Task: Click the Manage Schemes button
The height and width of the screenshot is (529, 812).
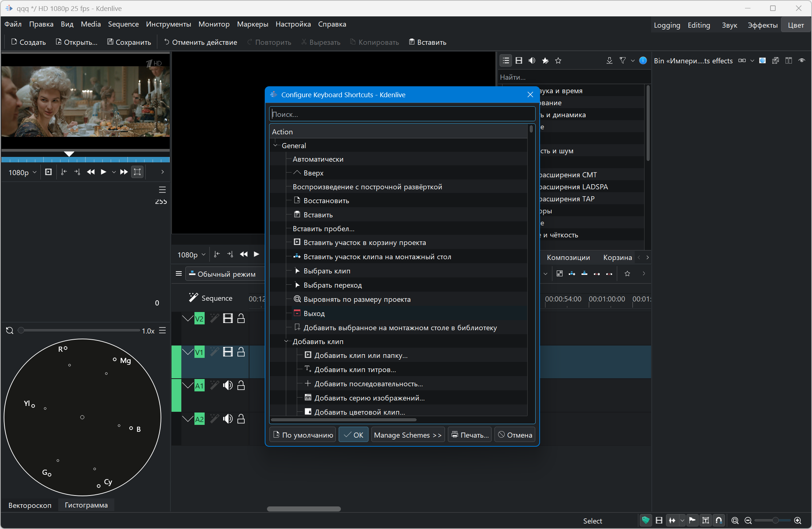Action: coord(407,435)
